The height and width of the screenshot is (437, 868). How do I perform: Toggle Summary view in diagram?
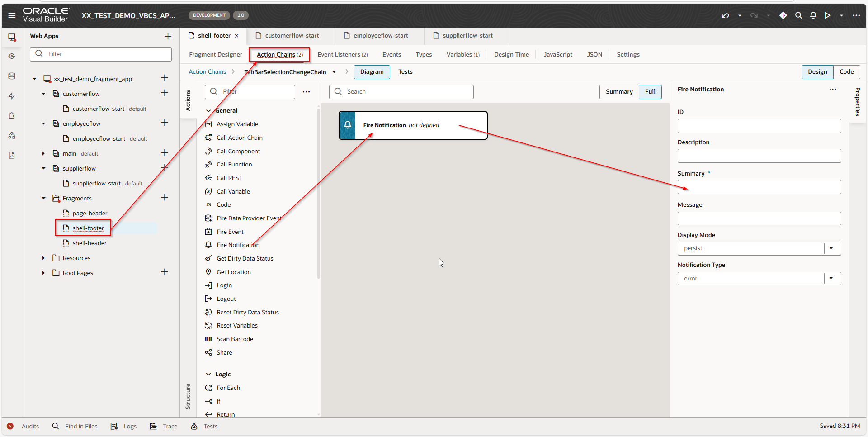click(619, 92)
